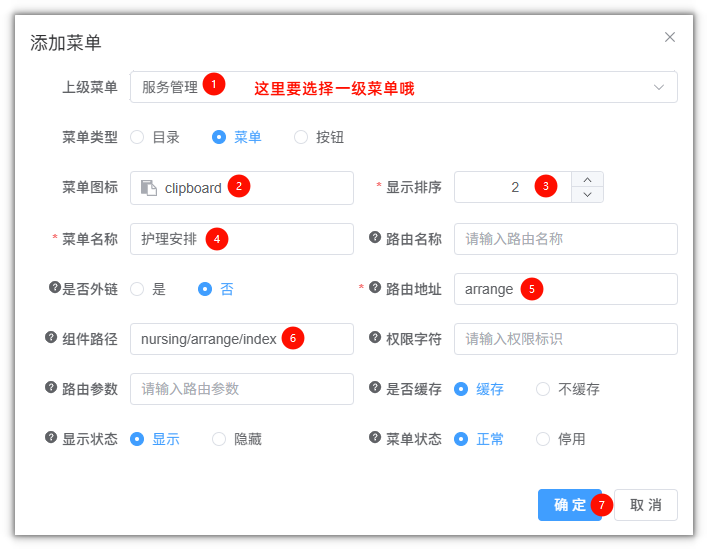The width and height of the screenshot is (708, 550).
Task: Click the help icon beside 组件路径
Action: (51, 337)
